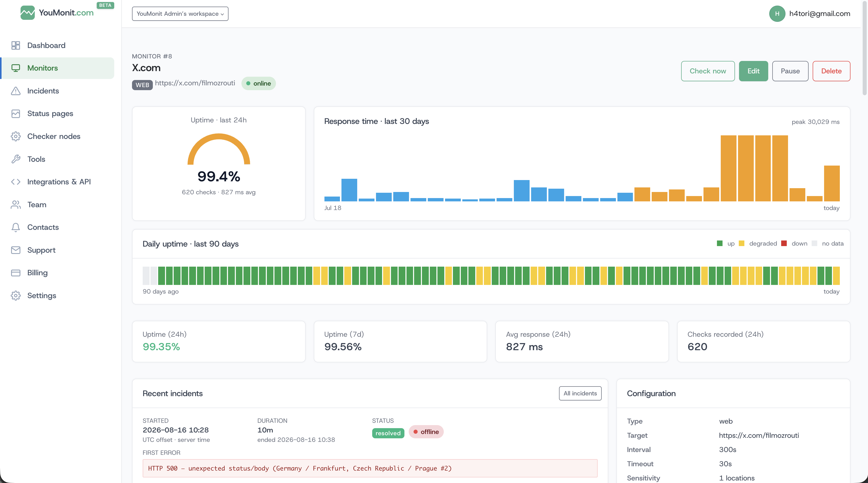
Task: Click the WEB type badge
Action: (142, 85)
